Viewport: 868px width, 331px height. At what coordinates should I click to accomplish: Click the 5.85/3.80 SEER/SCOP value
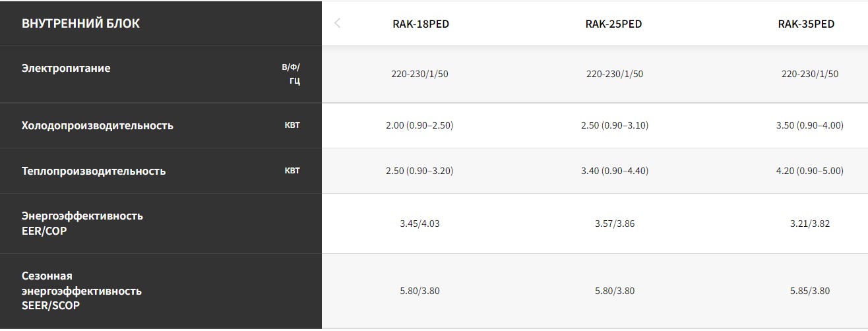(x=810, y=291)
